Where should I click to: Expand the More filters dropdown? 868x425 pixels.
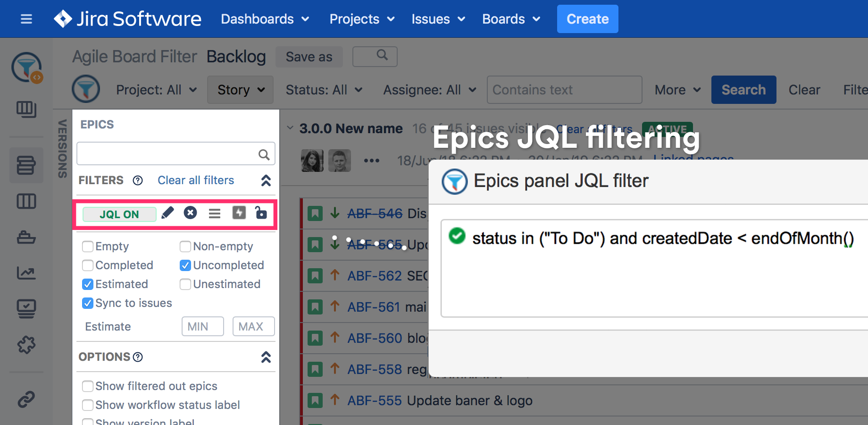(676, 90)
